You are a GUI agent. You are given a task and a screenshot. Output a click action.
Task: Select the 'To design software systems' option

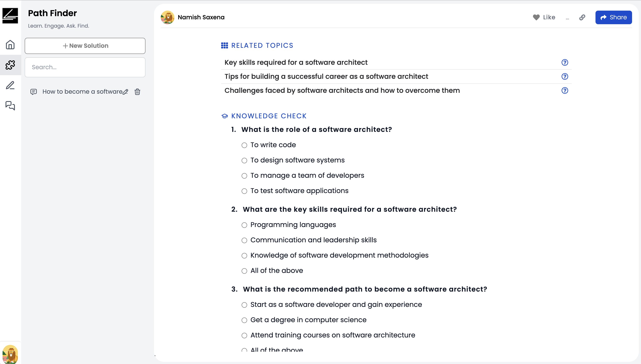click(244, 161)
